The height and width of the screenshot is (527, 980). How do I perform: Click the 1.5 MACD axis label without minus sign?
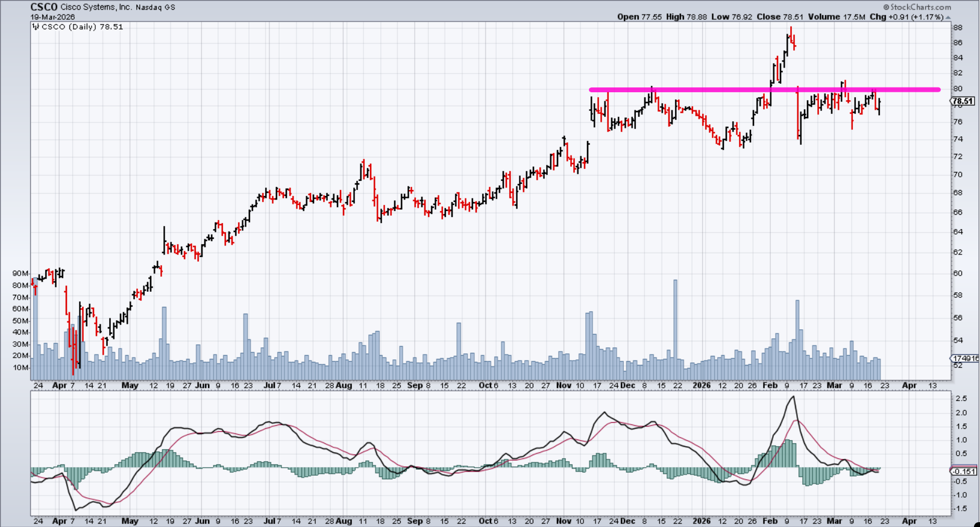coord(961,426)
